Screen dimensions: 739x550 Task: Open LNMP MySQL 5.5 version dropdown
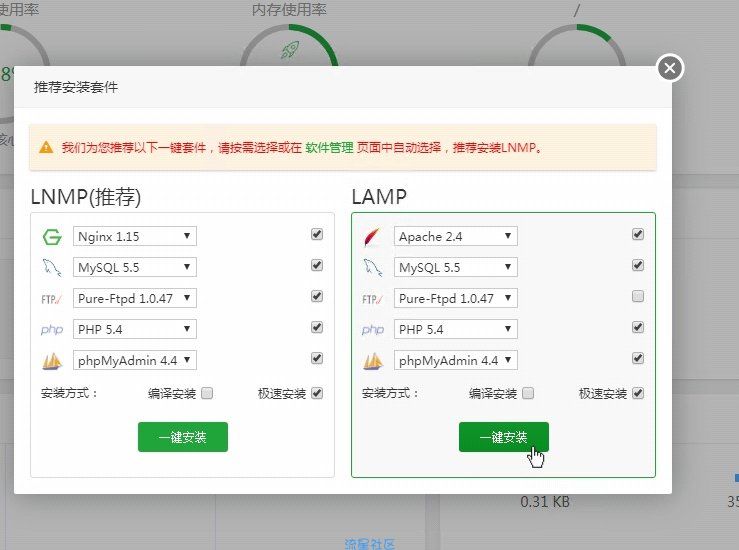coord(135,267)
